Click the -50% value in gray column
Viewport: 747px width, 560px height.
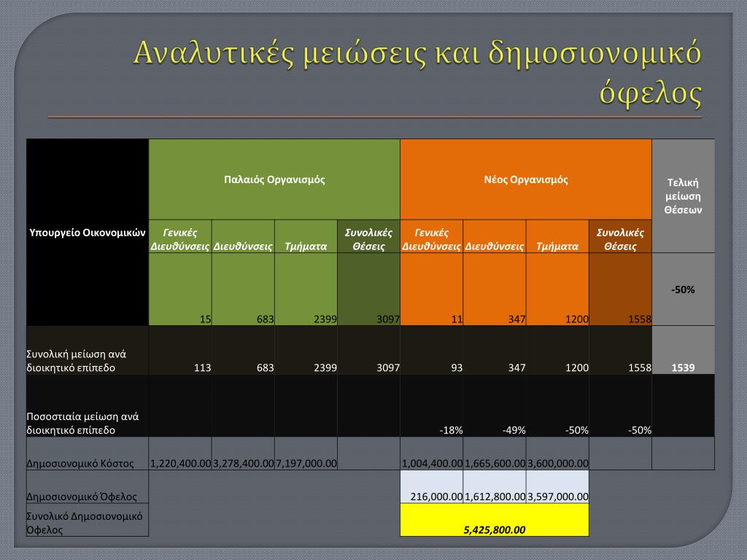tap(683, 289)
